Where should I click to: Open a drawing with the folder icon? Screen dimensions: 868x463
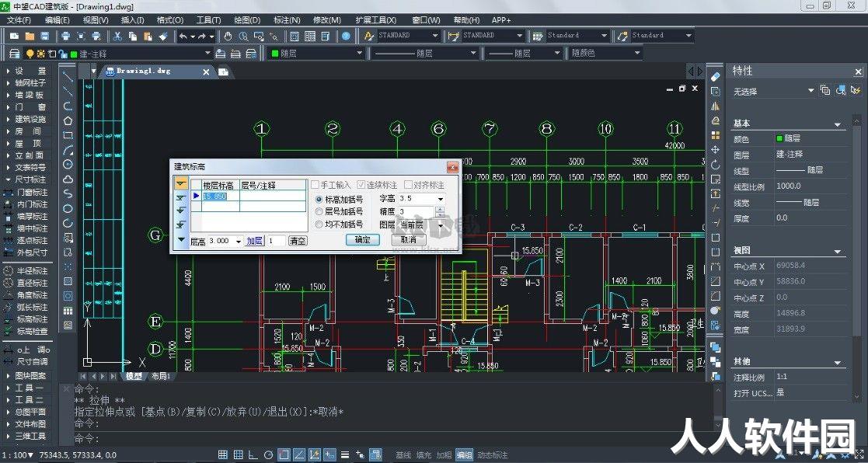coord(30,36)
